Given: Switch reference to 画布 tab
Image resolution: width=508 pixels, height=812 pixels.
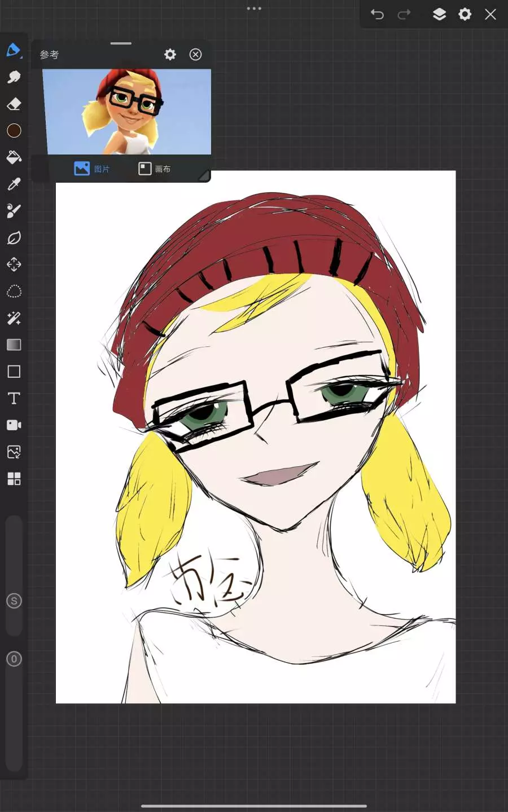Looking at the screenshot, I should click(x=155, y=169).
